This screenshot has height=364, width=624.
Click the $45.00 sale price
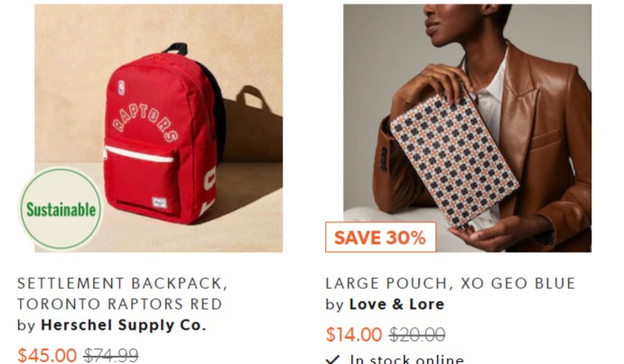point(47,355)
